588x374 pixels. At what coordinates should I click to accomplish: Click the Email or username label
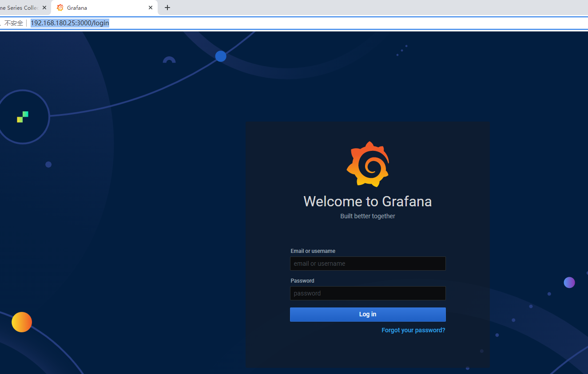[313, 251]
